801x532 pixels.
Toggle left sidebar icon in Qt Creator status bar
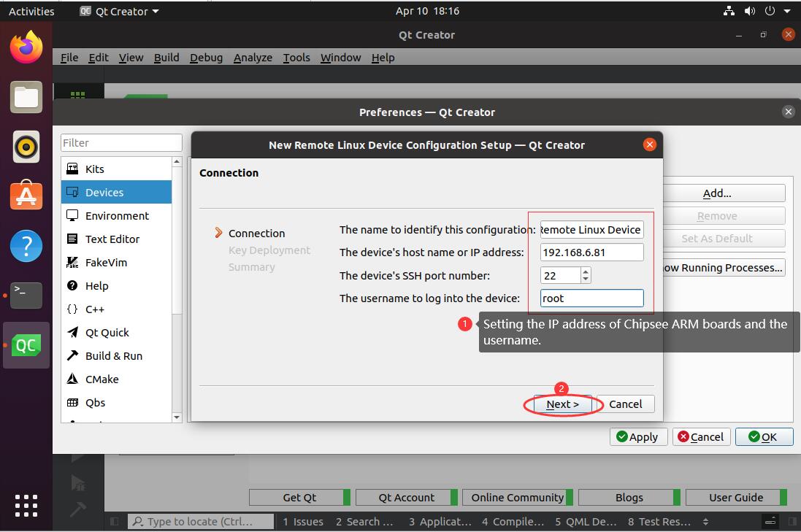point(115,521)
